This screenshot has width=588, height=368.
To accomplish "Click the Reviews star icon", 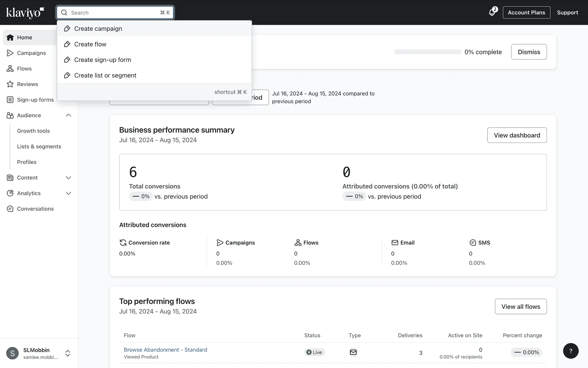I will pyautogui.click(x=10, y=84).
